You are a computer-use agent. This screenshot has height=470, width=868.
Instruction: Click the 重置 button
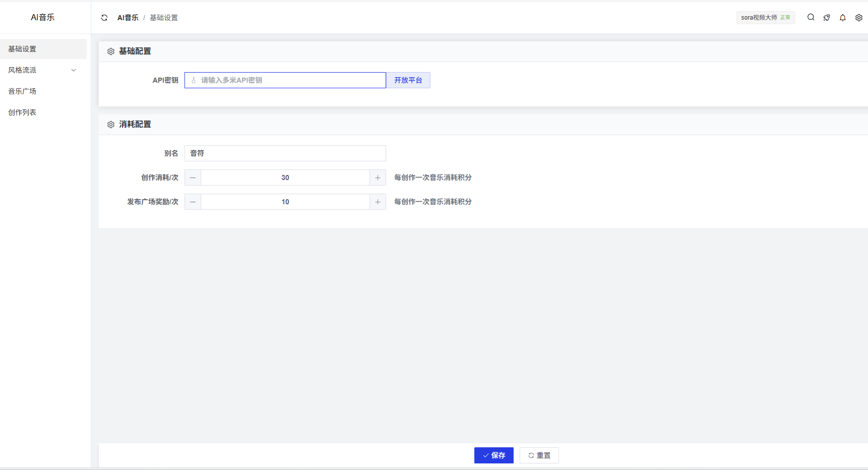[x=539, y=455]
